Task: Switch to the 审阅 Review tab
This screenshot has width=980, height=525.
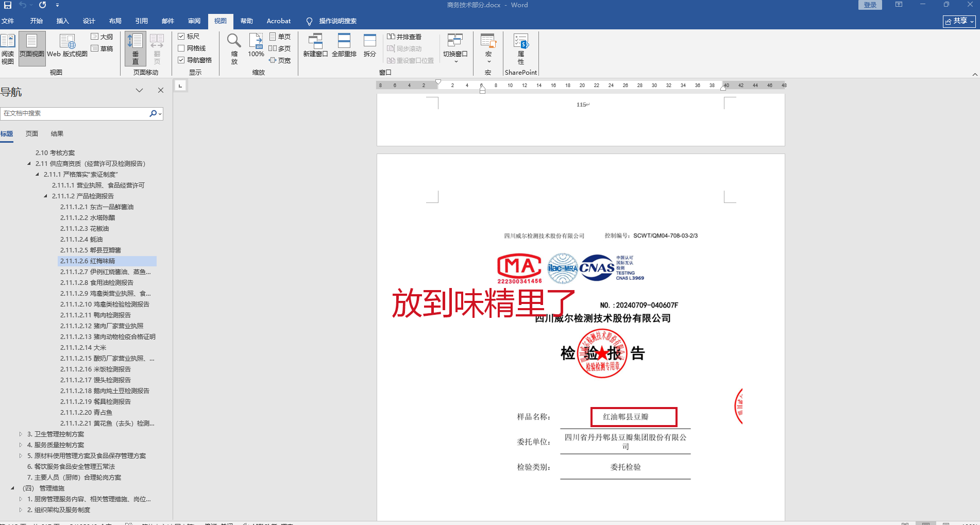Action: pyautogui.click(x=194, y=21)
